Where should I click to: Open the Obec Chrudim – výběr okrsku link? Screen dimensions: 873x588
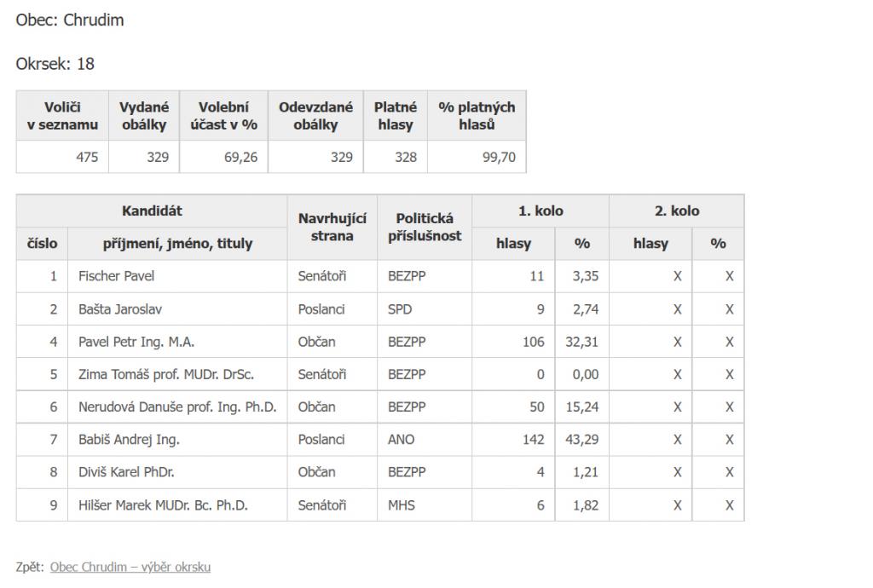tap(130, 567)
